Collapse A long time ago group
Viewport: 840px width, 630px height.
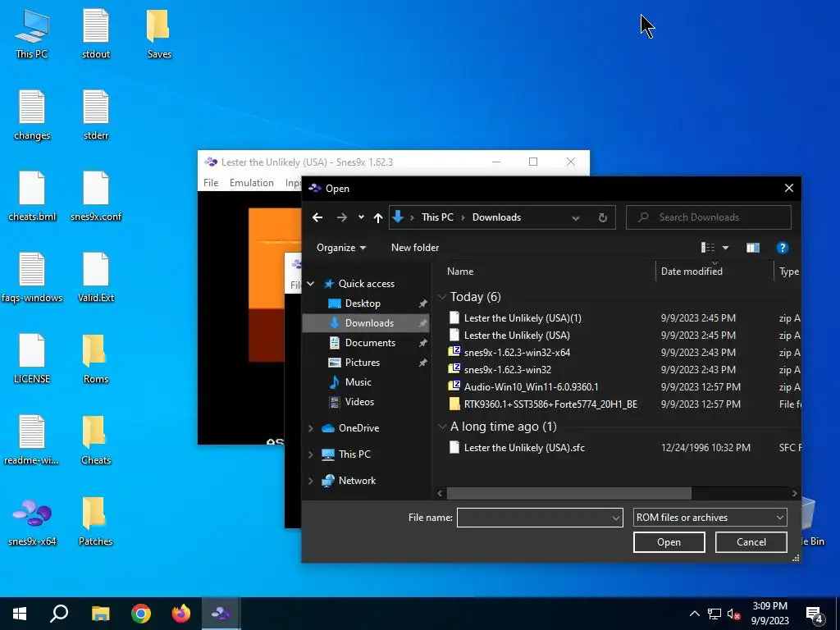click(442, 427)
